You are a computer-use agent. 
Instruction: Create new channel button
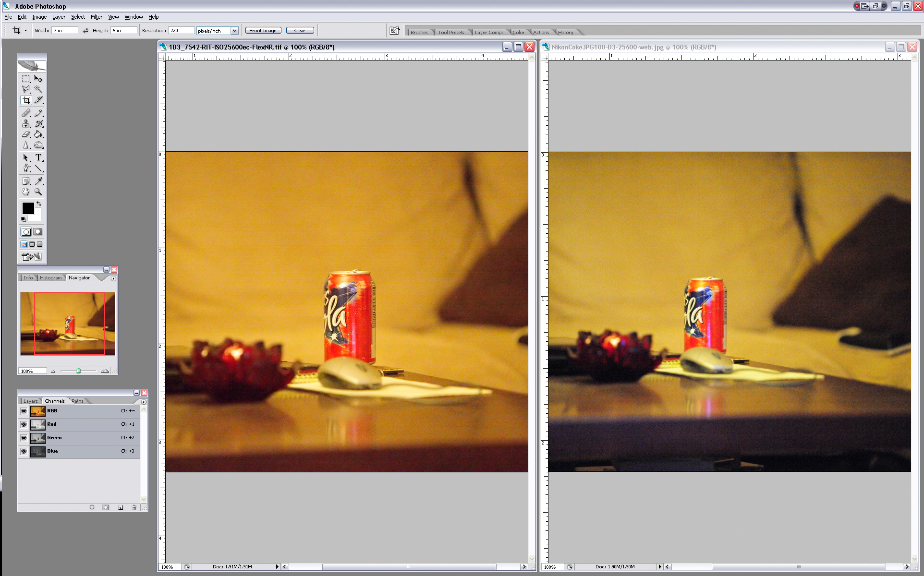120,507
